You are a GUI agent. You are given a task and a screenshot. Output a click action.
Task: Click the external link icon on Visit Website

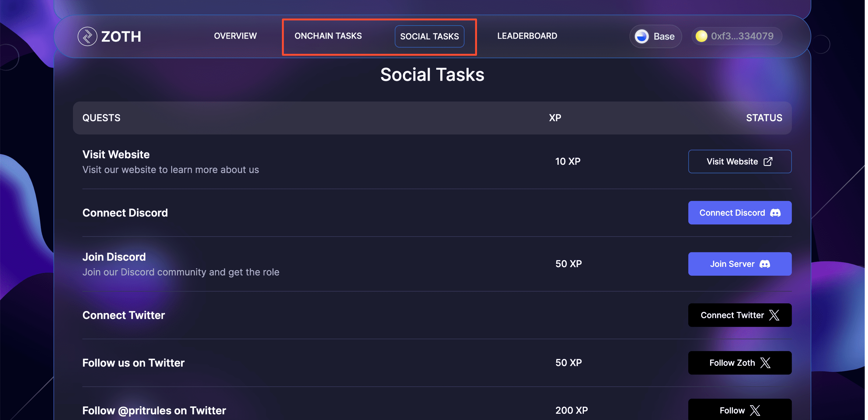768,161
